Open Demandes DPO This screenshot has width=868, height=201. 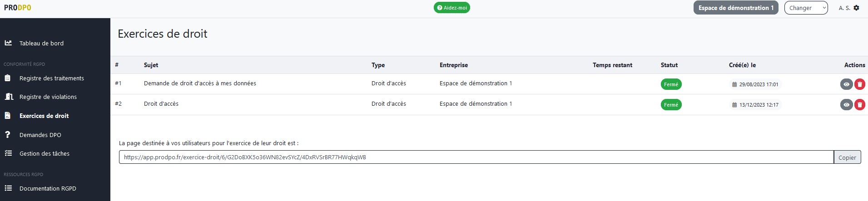[x=40, y=135]
